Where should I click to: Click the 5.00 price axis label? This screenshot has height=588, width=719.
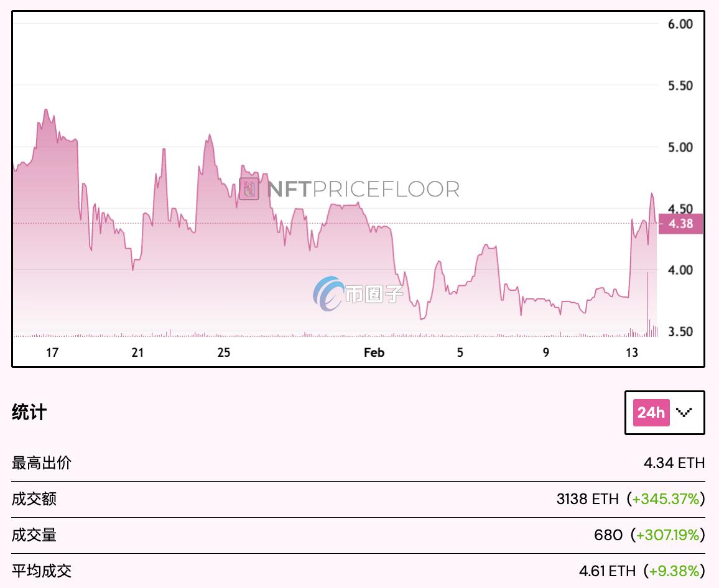[x=680, y=147]
